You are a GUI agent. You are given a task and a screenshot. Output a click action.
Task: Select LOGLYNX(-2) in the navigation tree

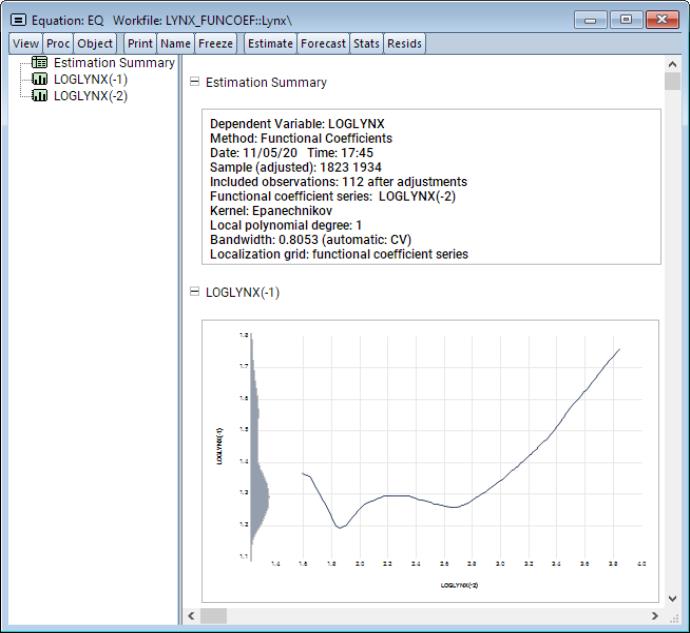pyautogui.click(x=90, y=96)
